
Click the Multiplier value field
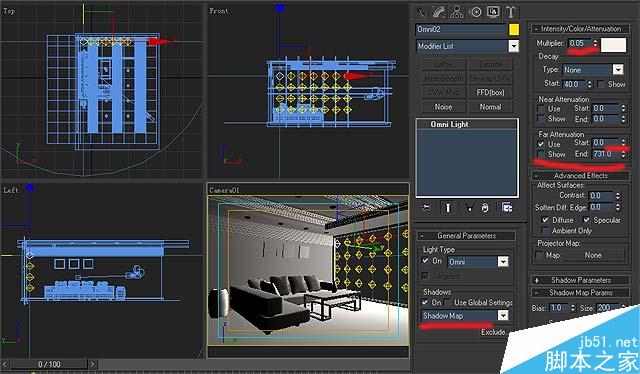(579, 43)
